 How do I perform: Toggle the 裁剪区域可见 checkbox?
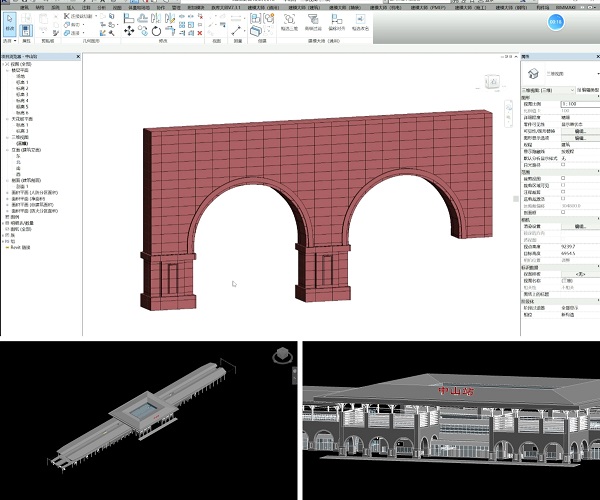tap(563, 185)
